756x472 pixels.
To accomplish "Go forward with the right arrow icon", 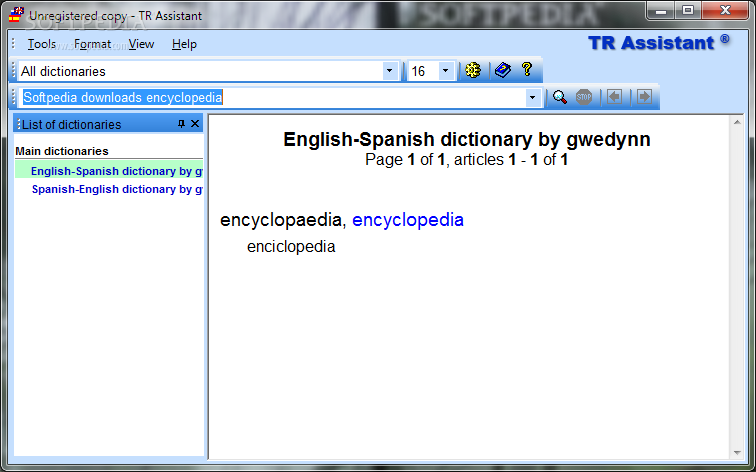I will 644,97.
